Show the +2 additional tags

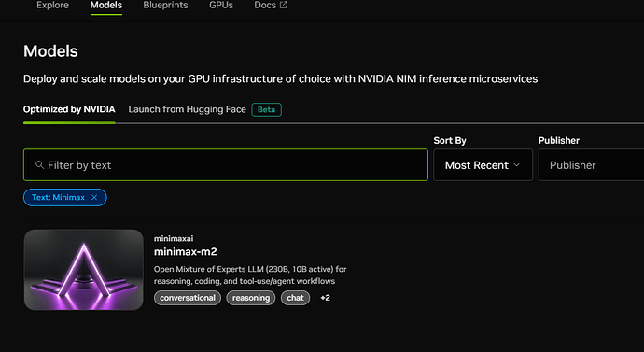pyautogui.click(x=325, y=298)
